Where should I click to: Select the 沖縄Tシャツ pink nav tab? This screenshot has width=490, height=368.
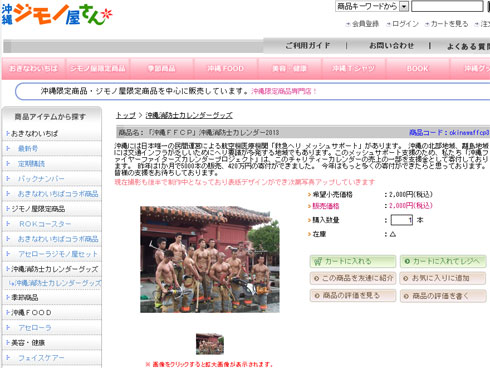click(354, 69)
